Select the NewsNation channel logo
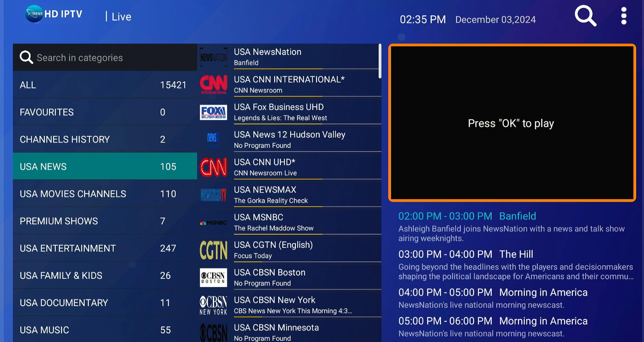This screenshot has height=342, width=644. (214, 57)
